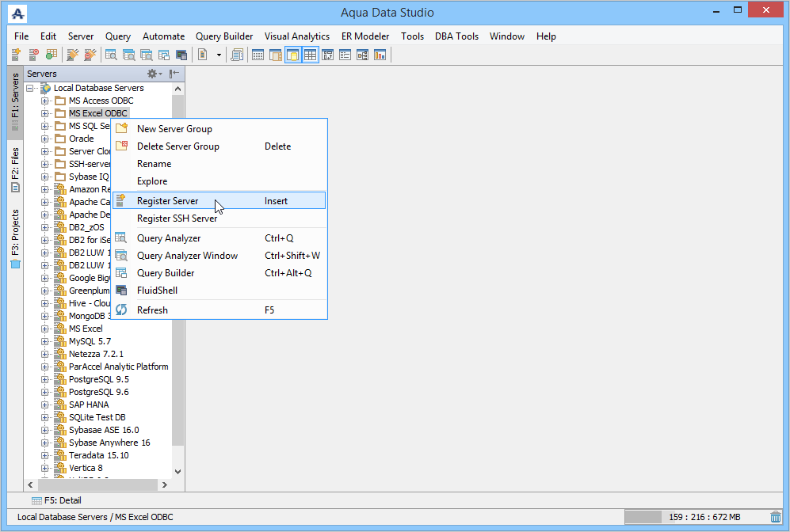Choose Register SSH Server from context menu
Screen dimensions: 790x532
(219, 218)
